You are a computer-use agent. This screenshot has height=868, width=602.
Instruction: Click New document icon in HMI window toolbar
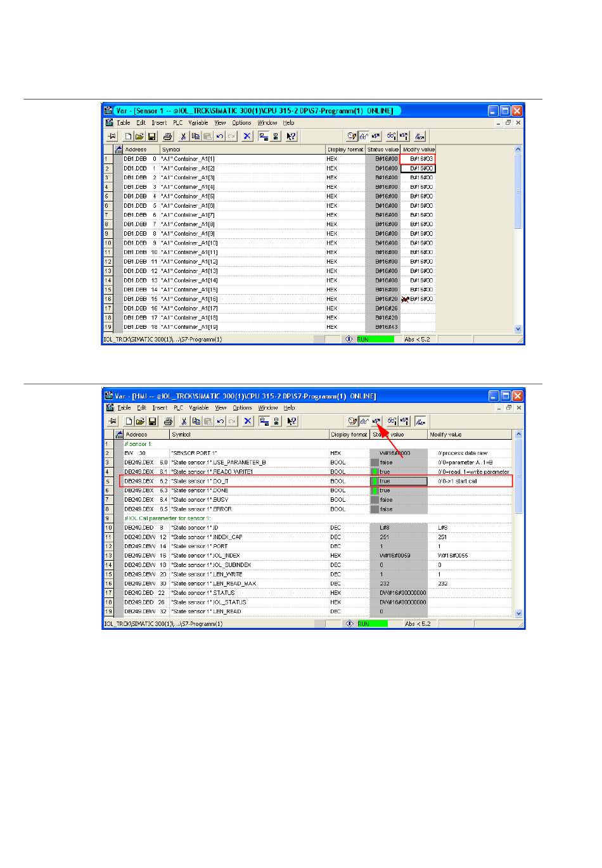pyautogui.click(x=128, y=421)
